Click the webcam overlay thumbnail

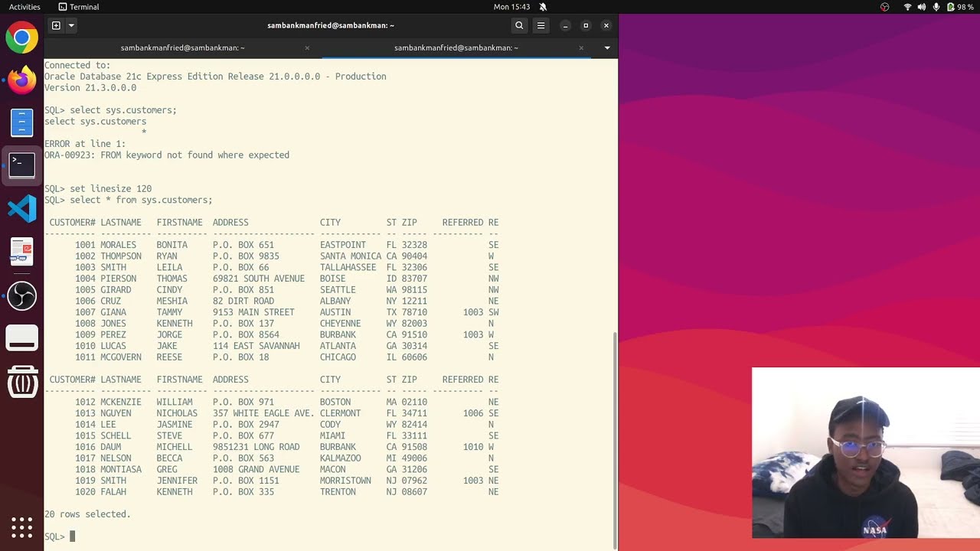866,453
